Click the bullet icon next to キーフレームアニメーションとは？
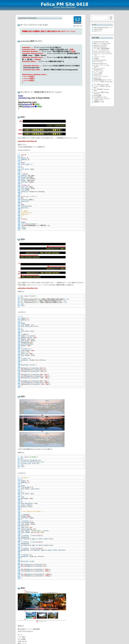Viewport: 129px width, 644px height. point(19,25)
